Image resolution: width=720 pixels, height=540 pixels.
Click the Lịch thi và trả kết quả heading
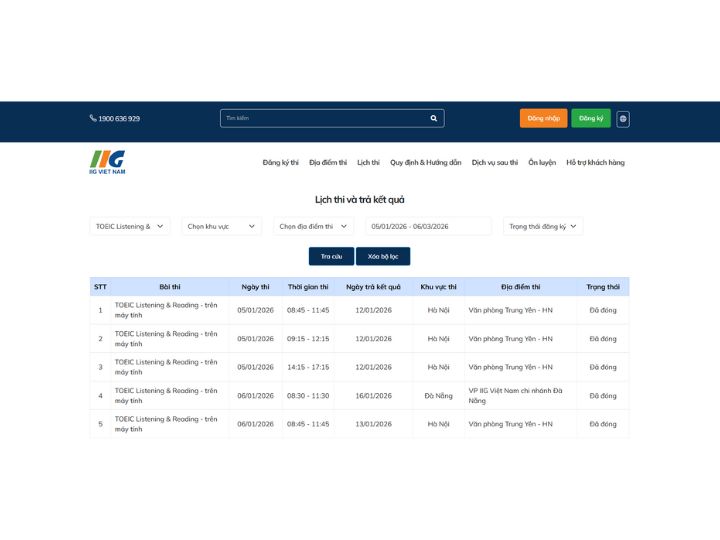[360, 200]
